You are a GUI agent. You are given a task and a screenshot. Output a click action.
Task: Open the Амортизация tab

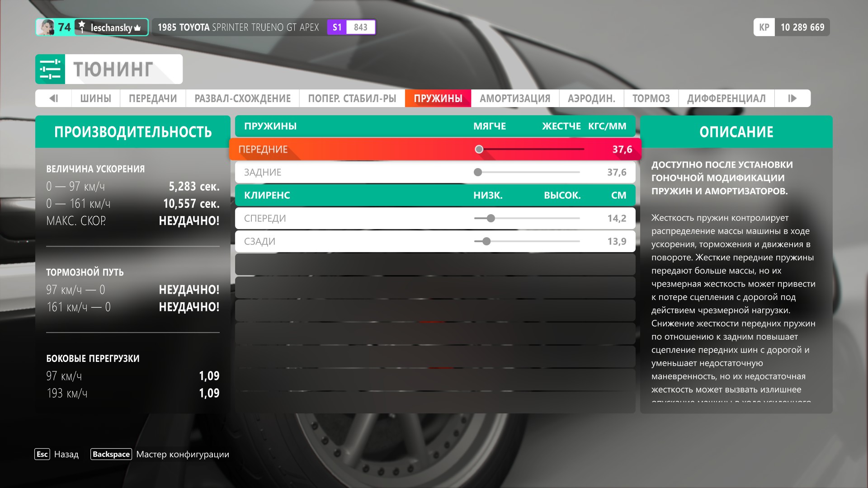tap(515, 99)
